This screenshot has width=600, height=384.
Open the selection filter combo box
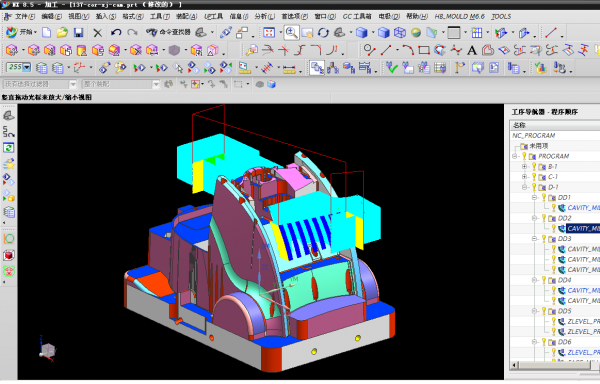39,84
